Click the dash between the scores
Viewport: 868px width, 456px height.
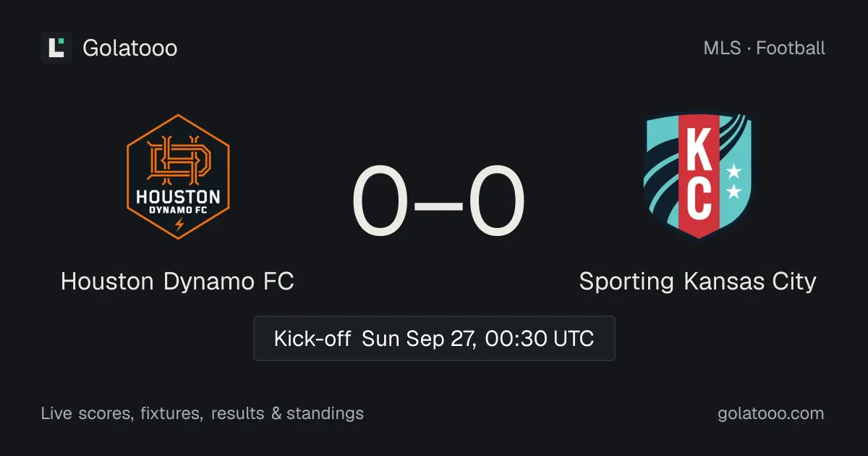(x=439, y=203)
